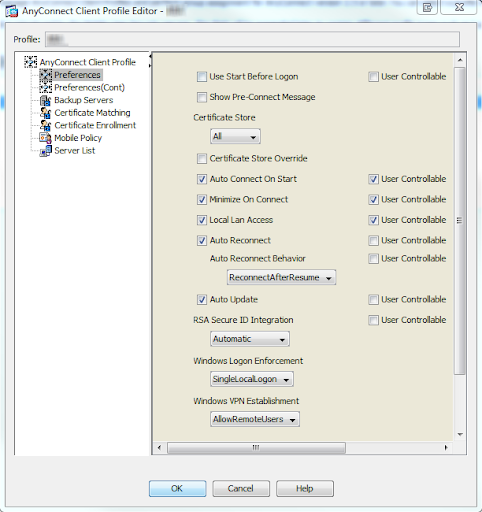Click the Cancel button
This screenshot has height=512, width=482.
(241, 488)
